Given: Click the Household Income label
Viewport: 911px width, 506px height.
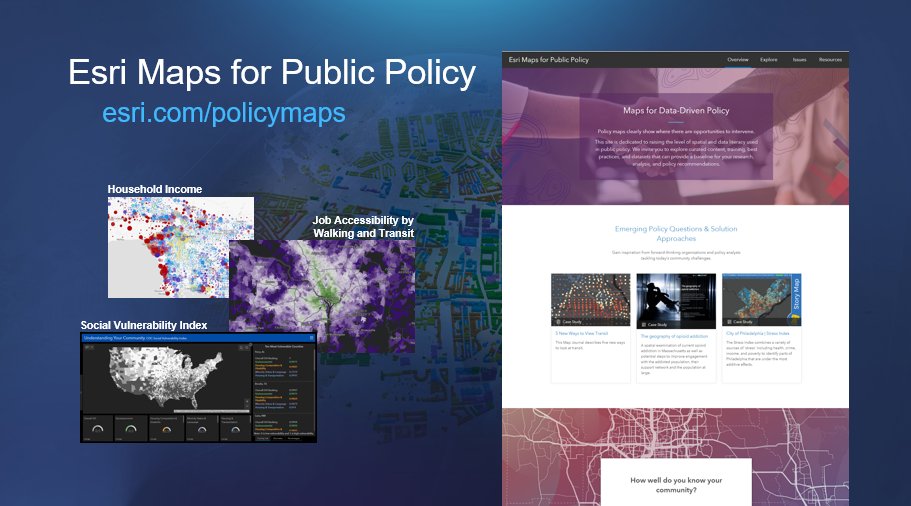Looking at the screenshot, I should 155,189.
